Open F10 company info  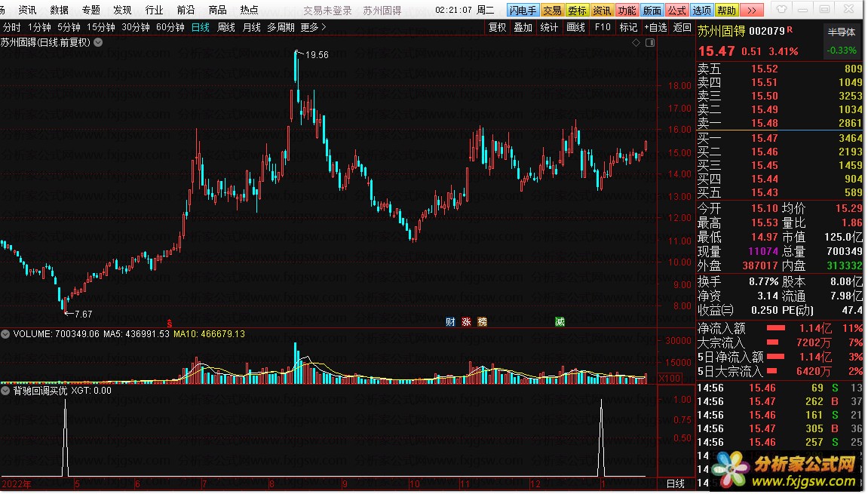pos(603,27)
